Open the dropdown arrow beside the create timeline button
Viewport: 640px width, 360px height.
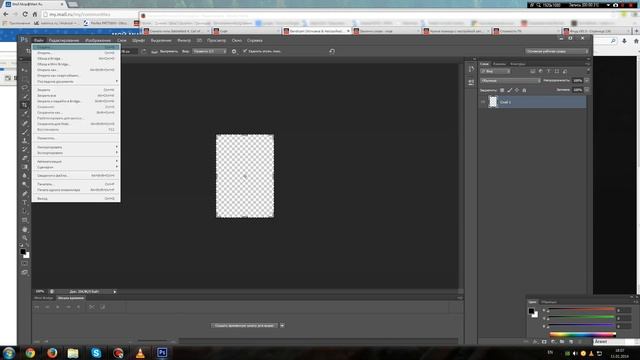click(282, 326)
